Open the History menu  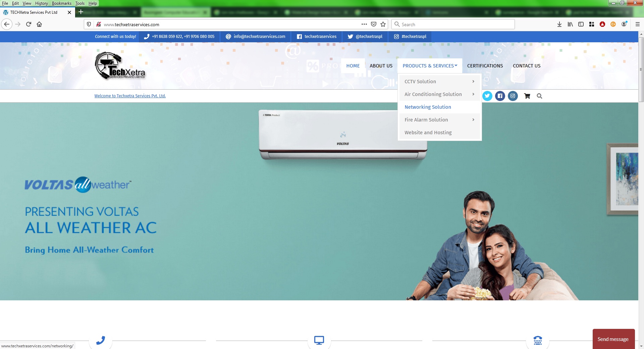coord(42,3)
